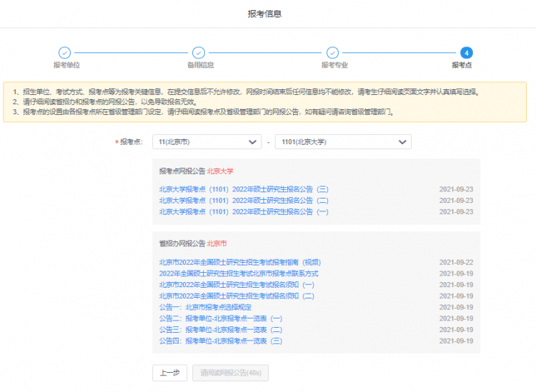Click the 报考专业 step label
The width and height of the screenshot is (536, 392).
334,65
